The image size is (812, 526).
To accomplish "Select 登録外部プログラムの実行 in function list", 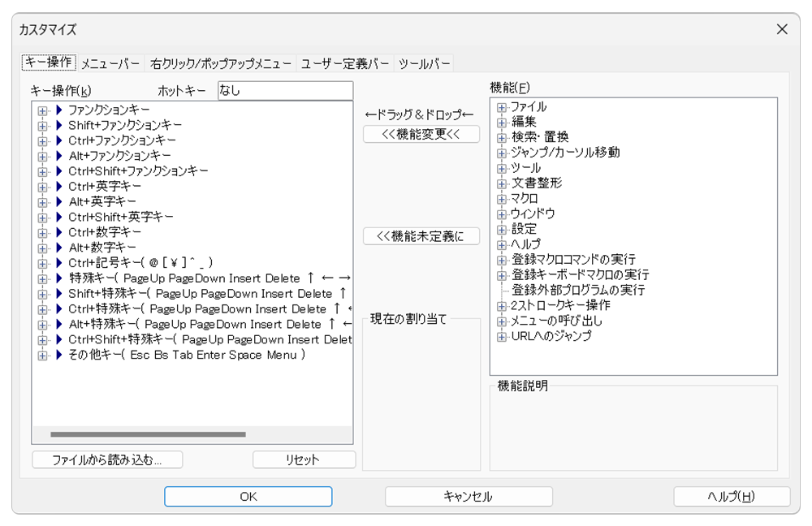I will tap(577, 290).
